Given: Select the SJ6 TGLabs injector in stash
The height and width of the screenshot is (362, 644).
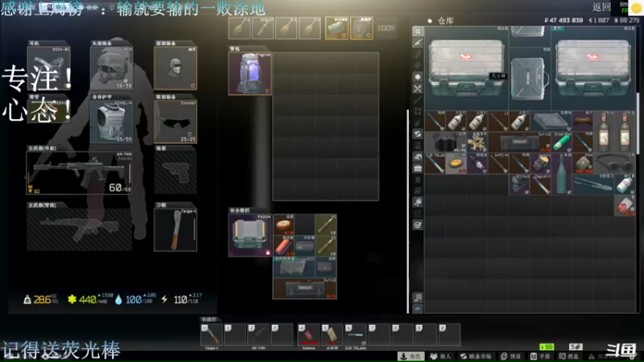Looking at the screenshot, I should coord(436,164).
